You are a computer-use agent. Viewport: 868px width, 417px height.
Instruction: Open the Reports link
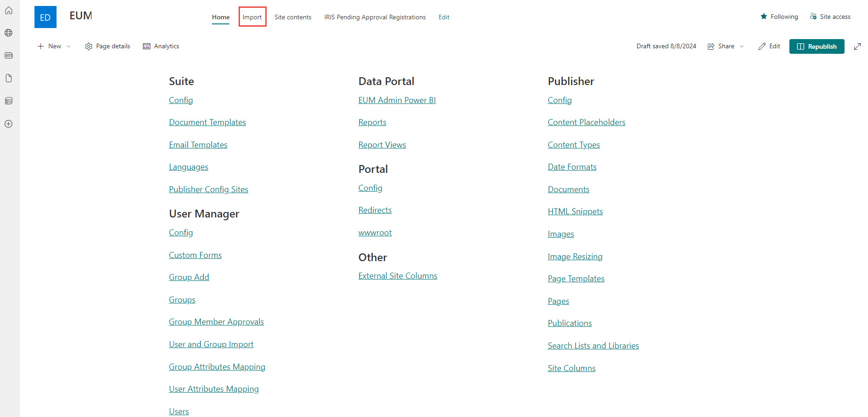coord(372,122)
